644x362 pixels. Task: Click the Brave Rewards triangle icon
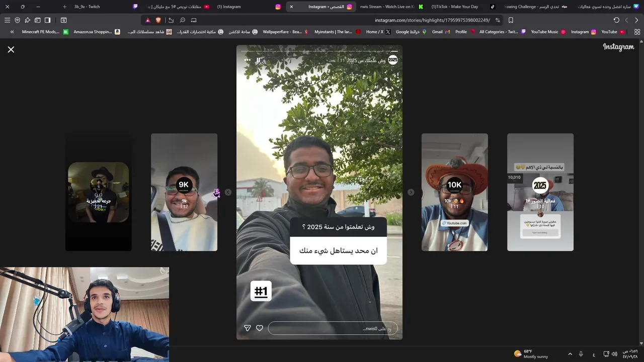(148, 20)
